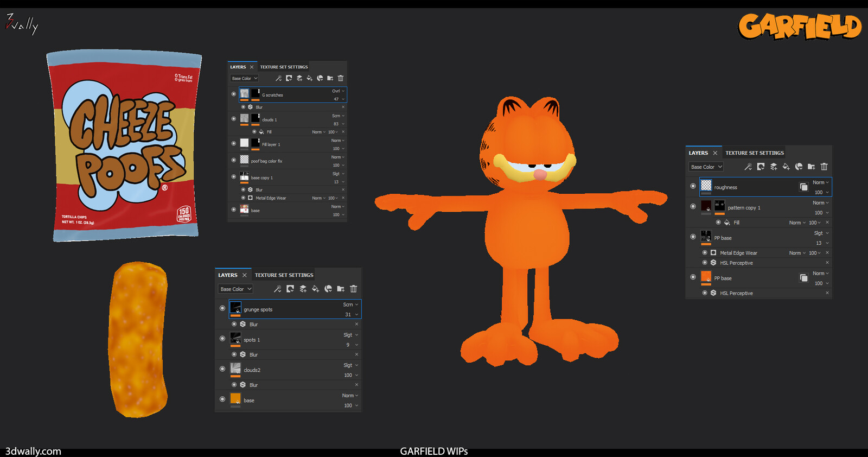Image resolution: width=868 pixels, height=457 pixels.
Task: Select the black mask thumbnail of G scratches
Action: coord(256,94)
